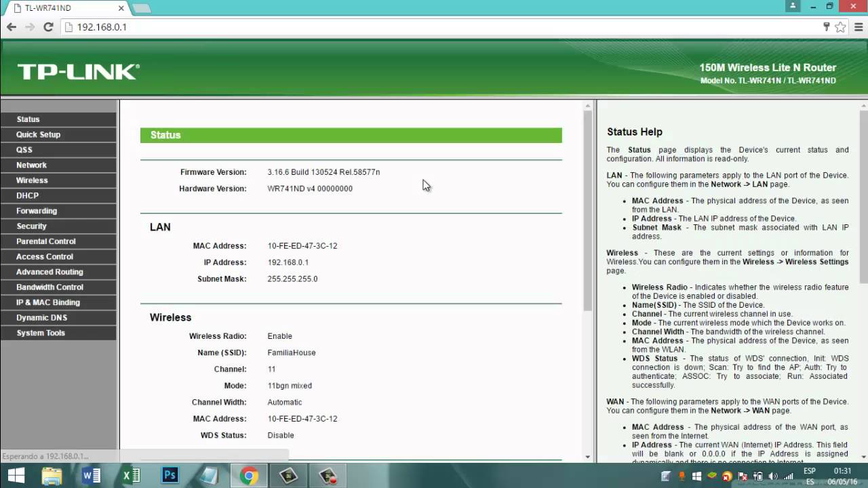Open a new browser tab

pyautogui.click(x=141, y=9)
